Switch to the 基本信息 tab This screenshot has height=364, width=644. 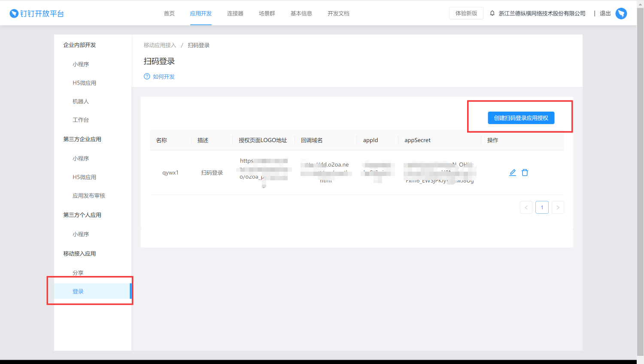tap(301, 13)
